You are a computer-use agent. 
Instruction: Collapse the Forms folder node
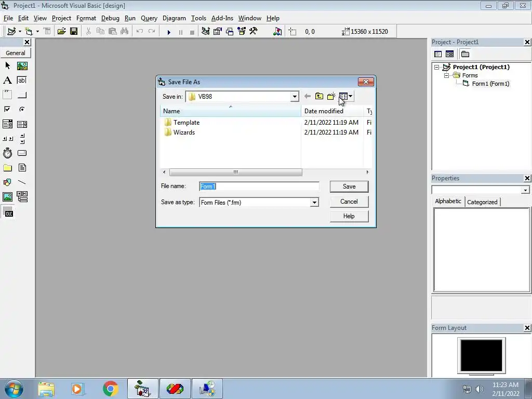click(x=446, y=75)
